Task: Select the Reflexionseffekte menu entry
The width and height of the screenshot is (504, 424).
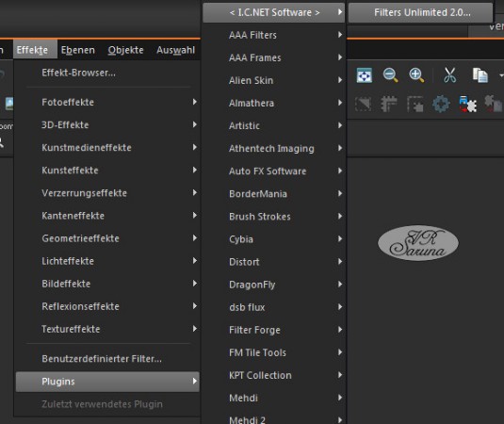Action: point(107,306)
